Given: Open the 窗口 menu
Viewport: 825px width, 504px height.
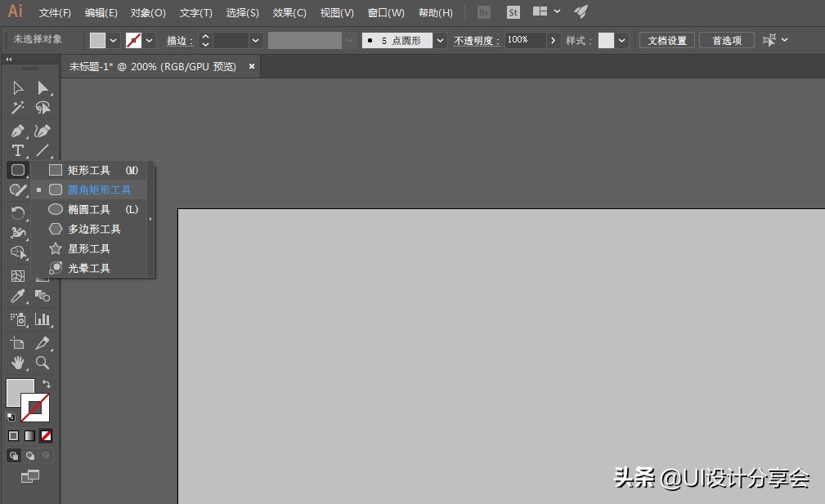Looking at the screenshot, I should pyautogui.click(x=385, y=12).
